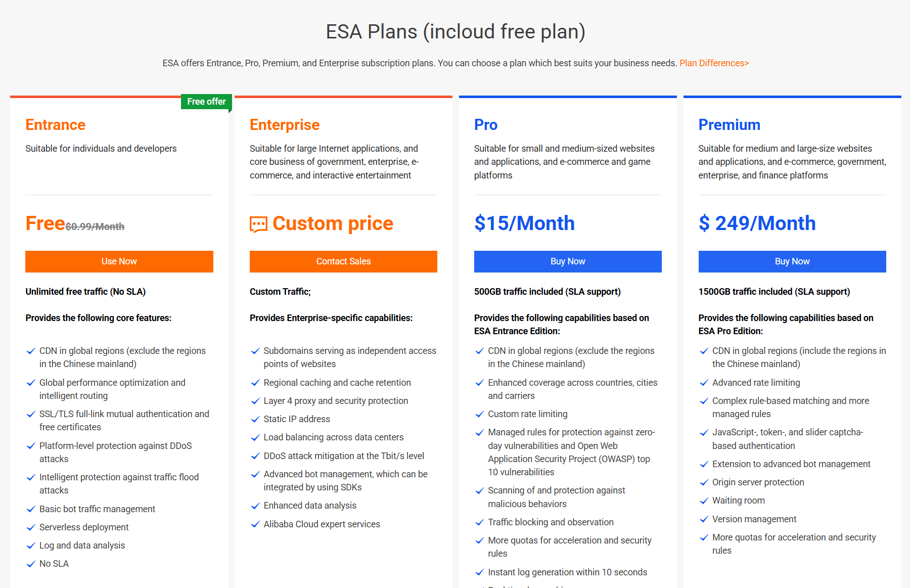Click Buy Now under the Premium plan
This screenshot has width=910, height=588.
(792, 261)
